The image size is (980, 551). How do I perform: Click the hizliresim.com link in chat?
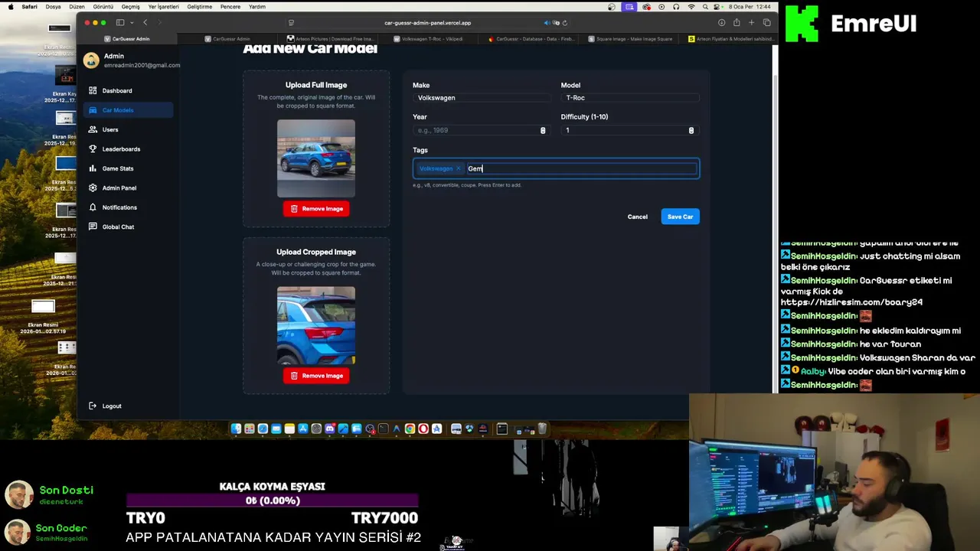851,302
